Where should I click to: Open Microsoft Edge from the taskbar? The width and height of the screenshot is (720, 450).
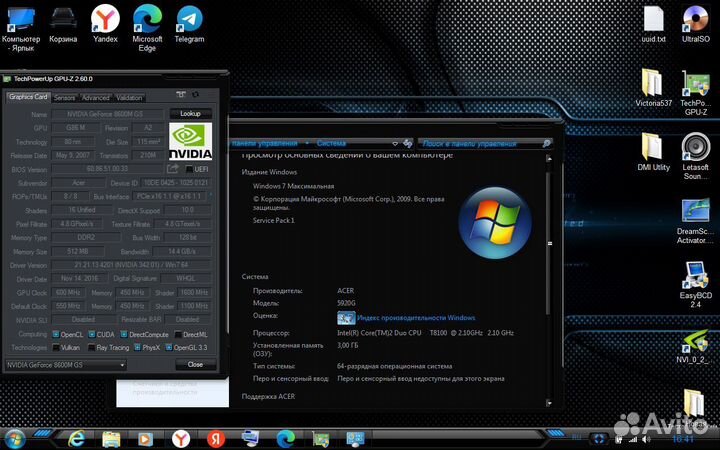[285, 439]
